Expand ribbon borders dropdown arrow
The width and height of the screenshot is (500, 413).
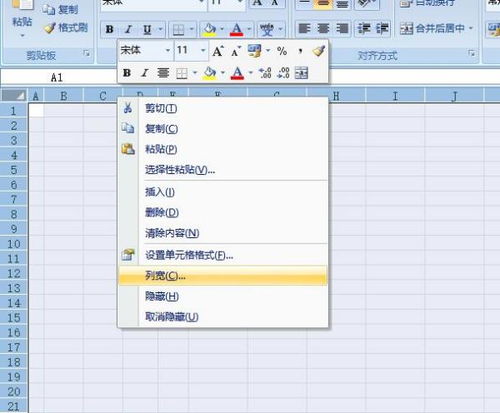(192, 30)
